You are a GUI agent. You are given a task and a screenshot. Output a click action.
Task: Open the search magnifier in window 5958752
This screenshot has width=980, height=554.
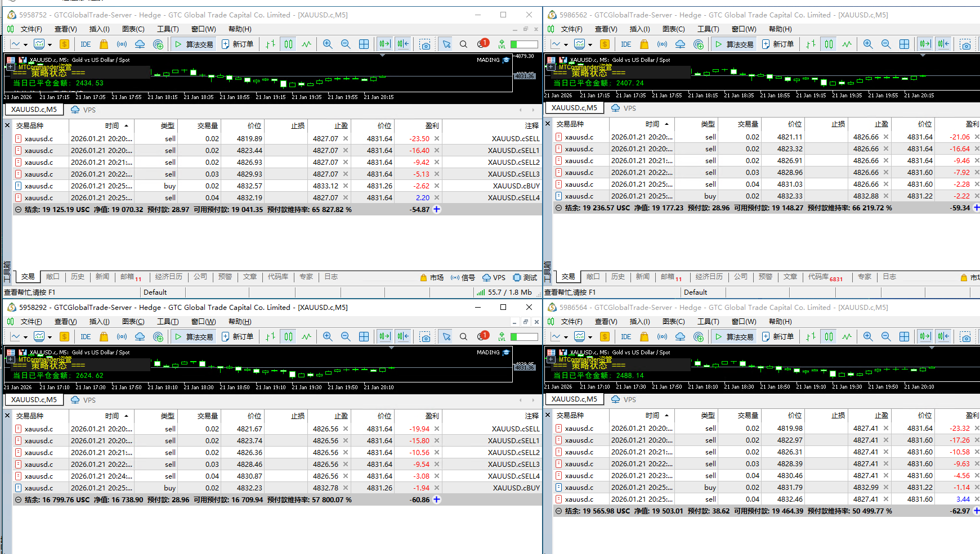pyautogui.click(x=463, y=44)
